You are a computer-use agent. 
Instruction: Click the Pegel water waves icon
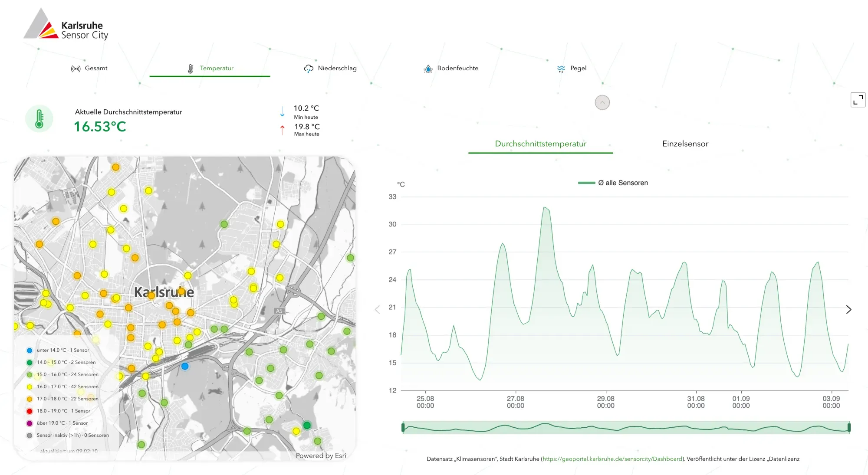point(561,69)
